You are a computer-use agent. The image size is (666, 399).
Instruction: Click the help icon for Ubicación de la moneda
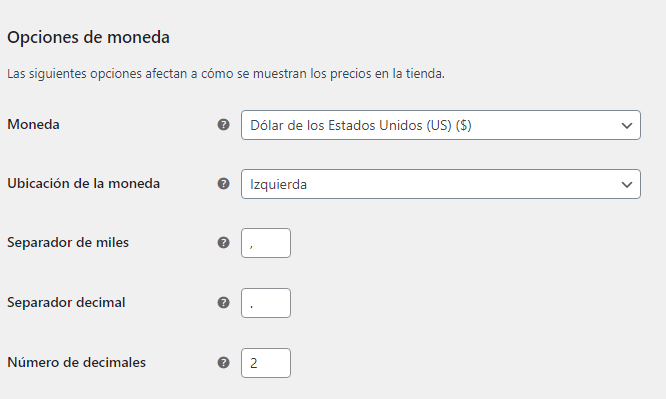tap(223, 184)
